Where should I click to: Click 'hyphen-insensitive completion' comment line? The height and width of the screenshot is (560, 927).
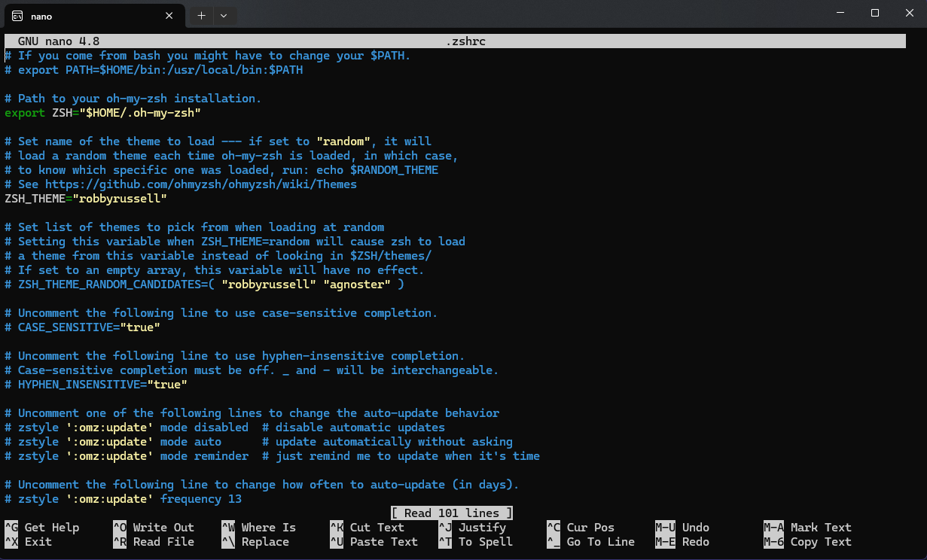point(235,356)
